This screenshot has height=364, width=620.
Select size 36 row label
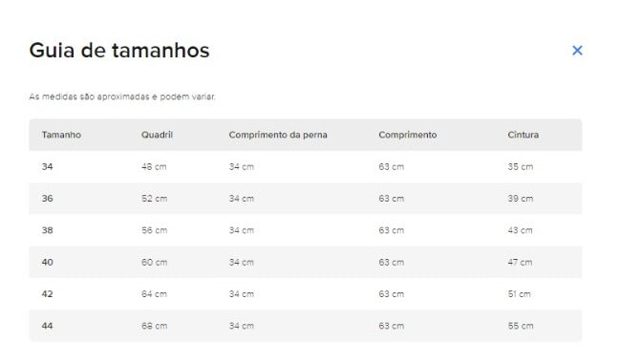(48, 199)
